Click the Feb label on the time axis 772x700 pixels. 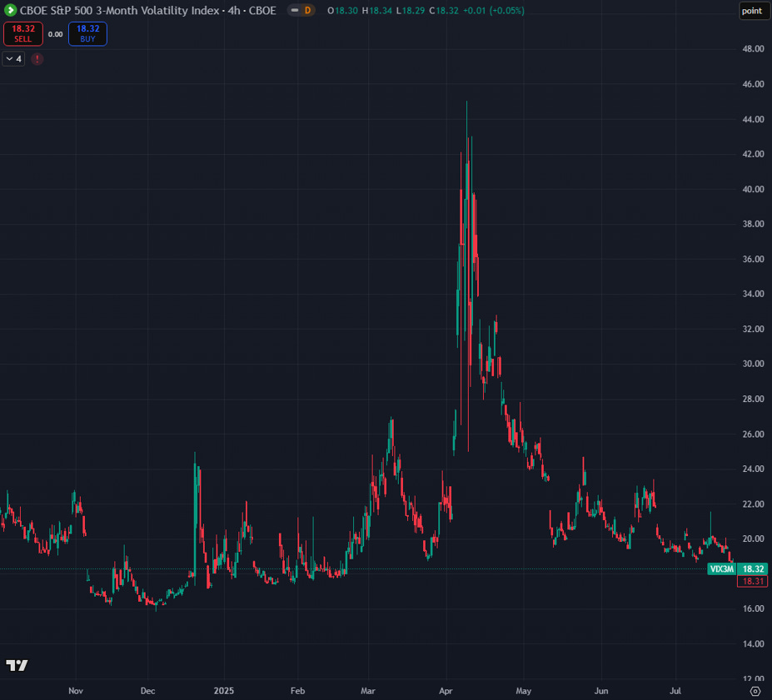[x=297, y=691]
